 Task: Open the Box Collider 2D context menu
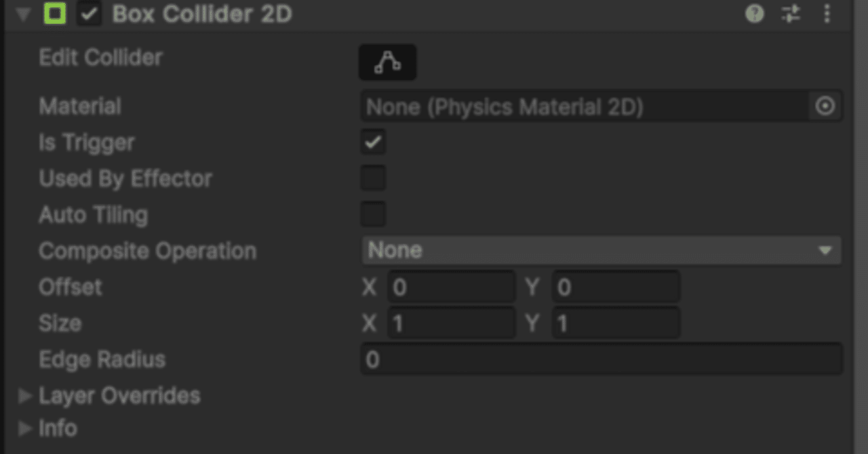coord(827,14)
